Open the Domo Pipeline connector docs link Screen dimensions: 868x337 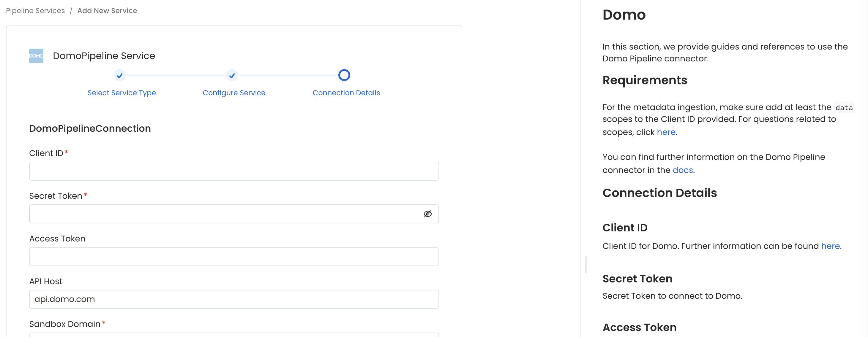[x=683, y=170]
